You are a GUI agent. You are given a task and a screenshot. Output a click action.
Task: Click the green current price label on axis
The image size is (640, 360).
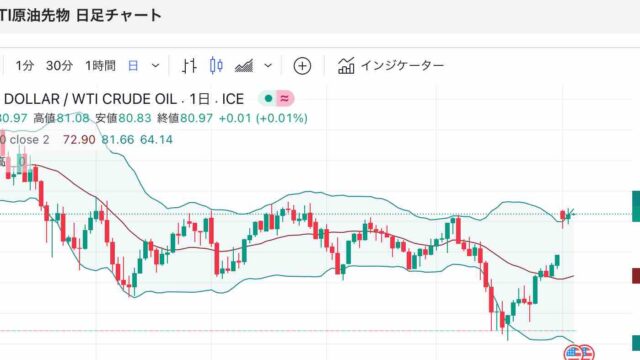tap(636, 207)
